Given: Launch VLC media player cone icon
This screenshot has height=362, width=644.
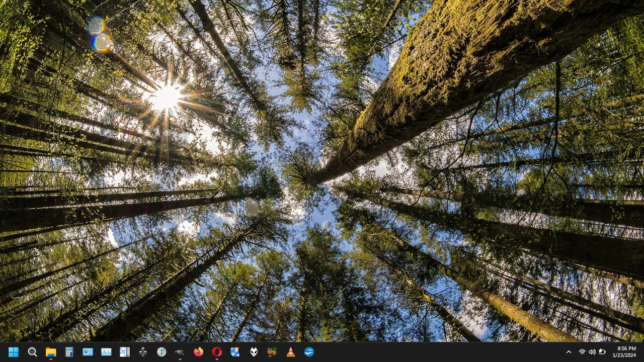Looking at the screenshot, I should [291, 352].
